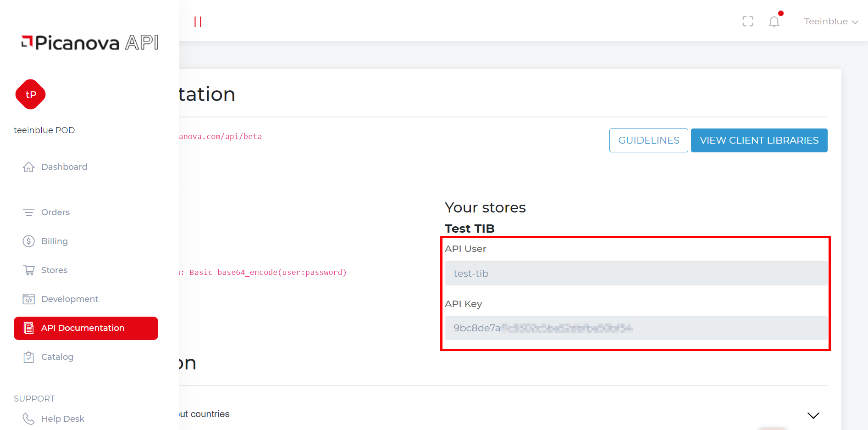This screenshot has width=868, height=430.
Task: Click the API Key field
Action: pos(636,328)
